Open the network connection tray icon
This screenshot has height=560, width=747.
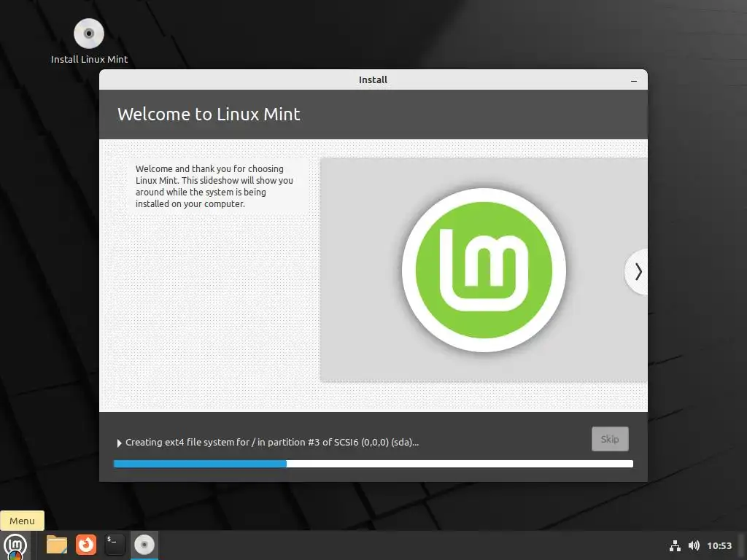[675, 545]
